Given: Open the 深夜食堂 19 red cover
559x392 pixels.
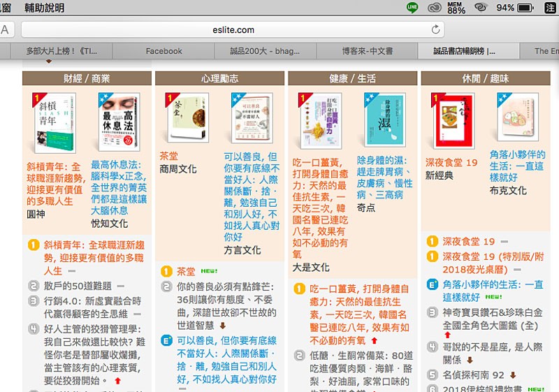Looking at the screenshot, I should click(453, 120).
